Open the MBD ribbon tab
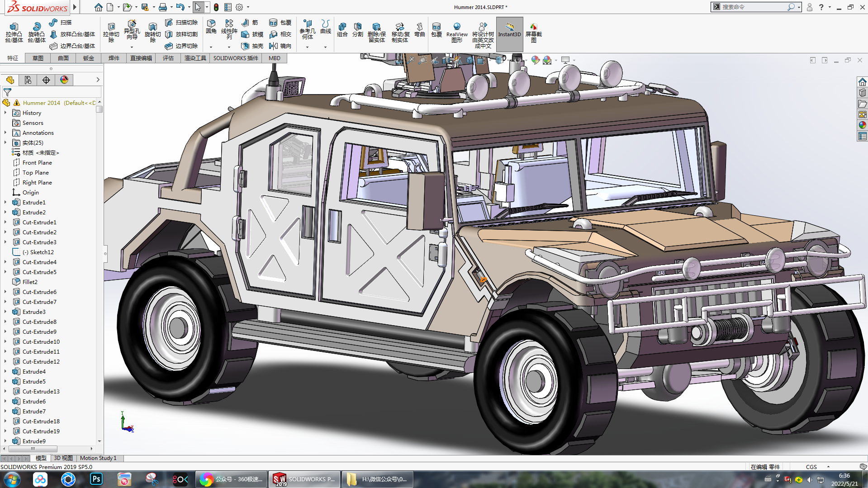 coord(275,58)
